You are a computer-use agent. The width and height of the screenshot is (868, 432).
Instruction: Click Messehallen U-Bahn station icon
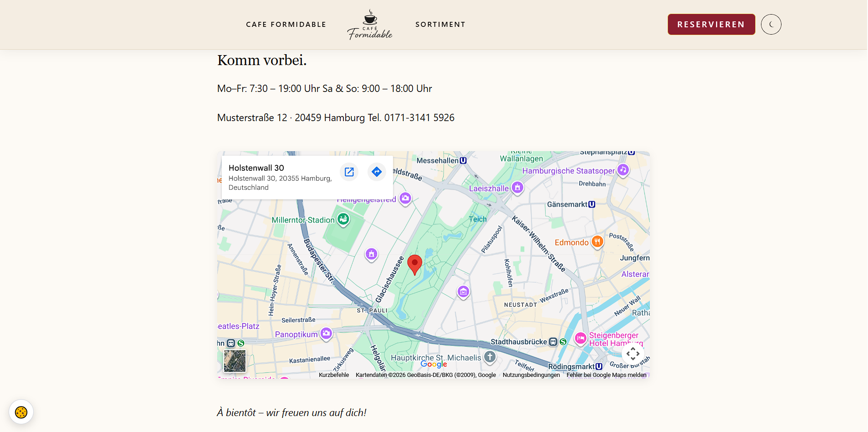point(463,161)
